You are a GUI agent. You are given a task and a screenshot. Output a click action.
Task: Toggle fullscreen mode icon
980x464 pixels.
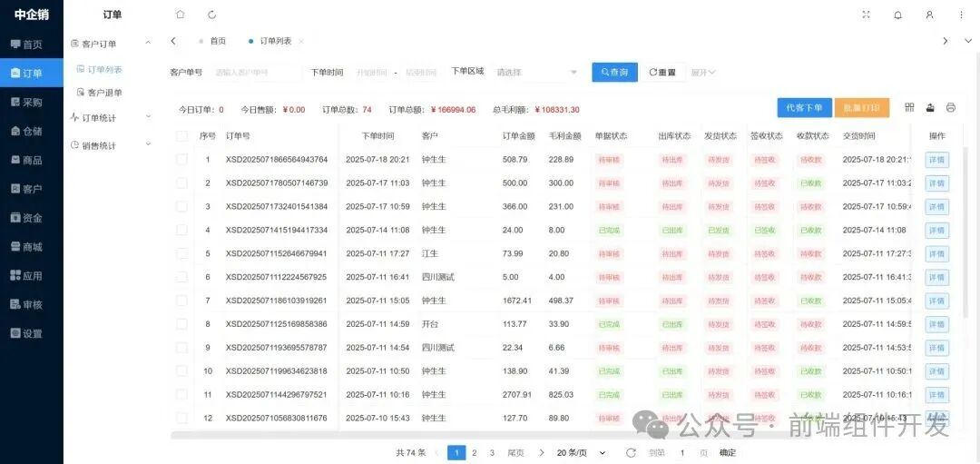point(867,15)
